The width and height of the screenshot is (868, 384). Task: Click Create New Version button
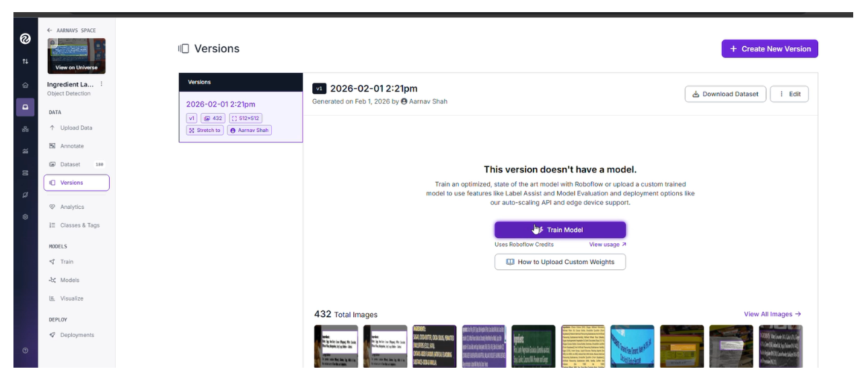pyautogui.click(x=770, y=49)
